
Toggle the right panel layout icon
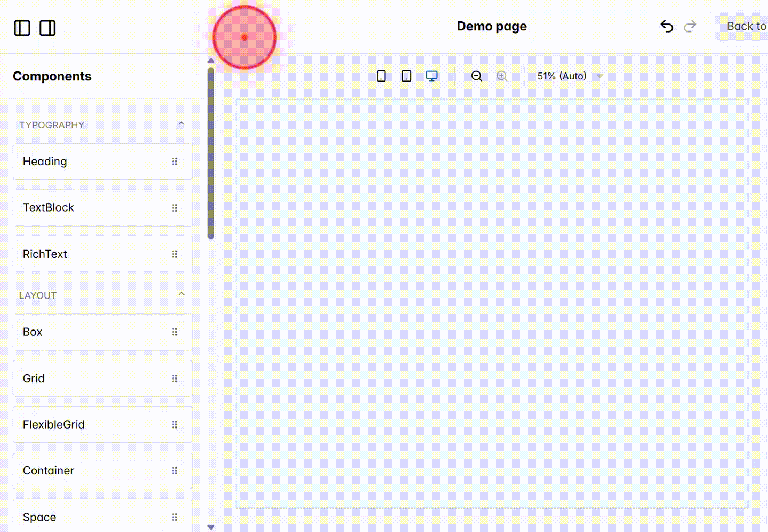coord(47,28)
